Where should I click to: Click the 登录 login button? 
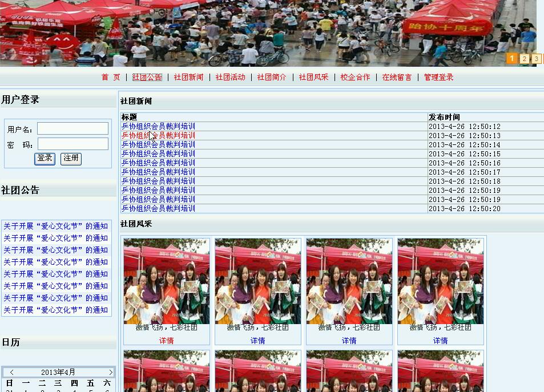pos(45,159)
